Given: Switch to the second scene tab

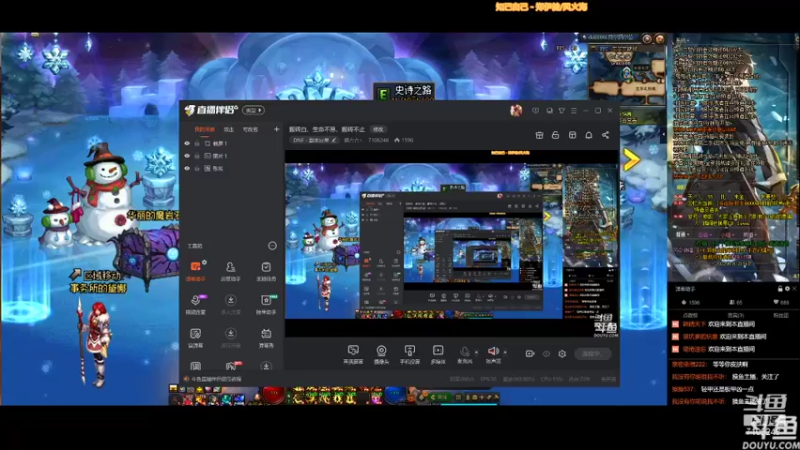Looking at the screenshot, I should 229,130.
